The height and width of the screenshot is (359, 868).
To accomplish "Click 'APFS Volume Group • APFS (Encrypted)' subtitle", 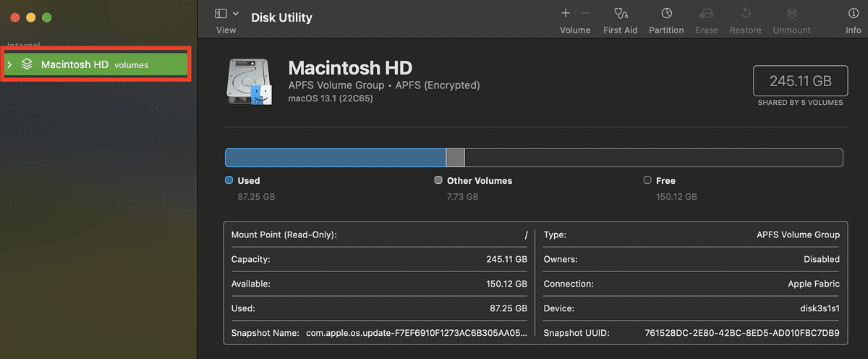I will pyautogui.click(x=384, y=85).
